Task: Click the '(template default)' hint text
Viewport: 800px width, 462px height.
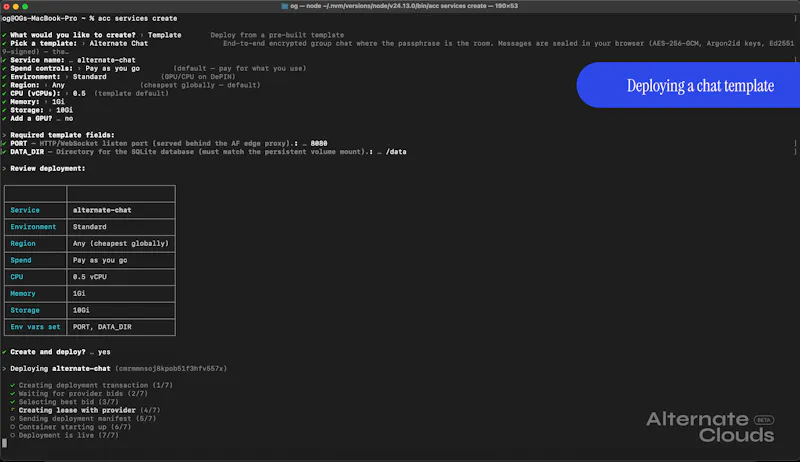Action: (x=131, y=93)
